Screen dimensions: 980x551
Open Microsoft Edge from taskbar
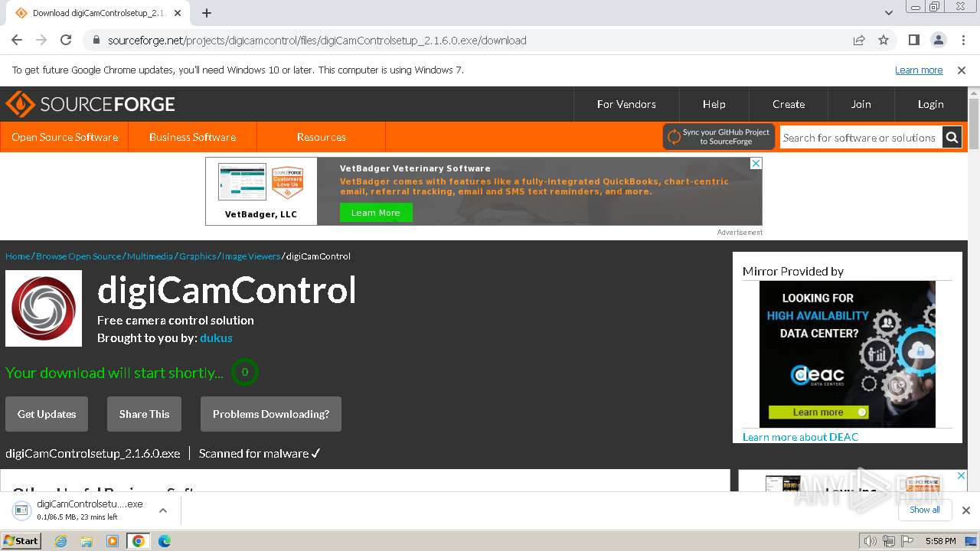[x=165, y=541]
